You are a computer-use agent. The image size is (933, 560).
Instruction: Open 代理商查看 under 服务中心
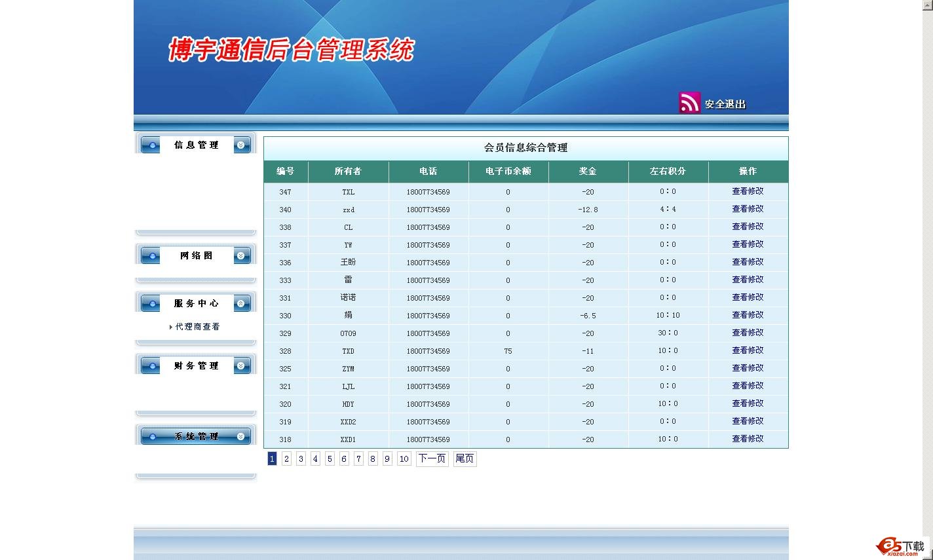[197, 327]
